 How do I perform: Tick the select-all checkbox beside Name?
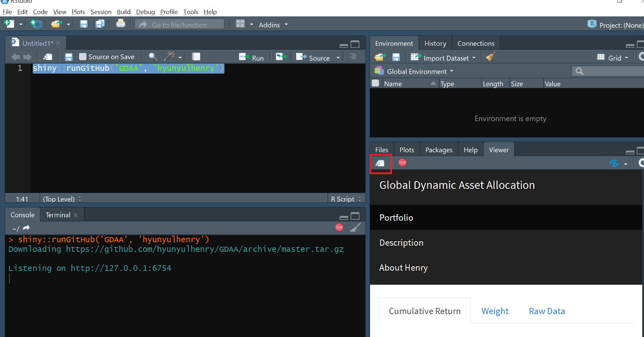(x=376, y=83)
